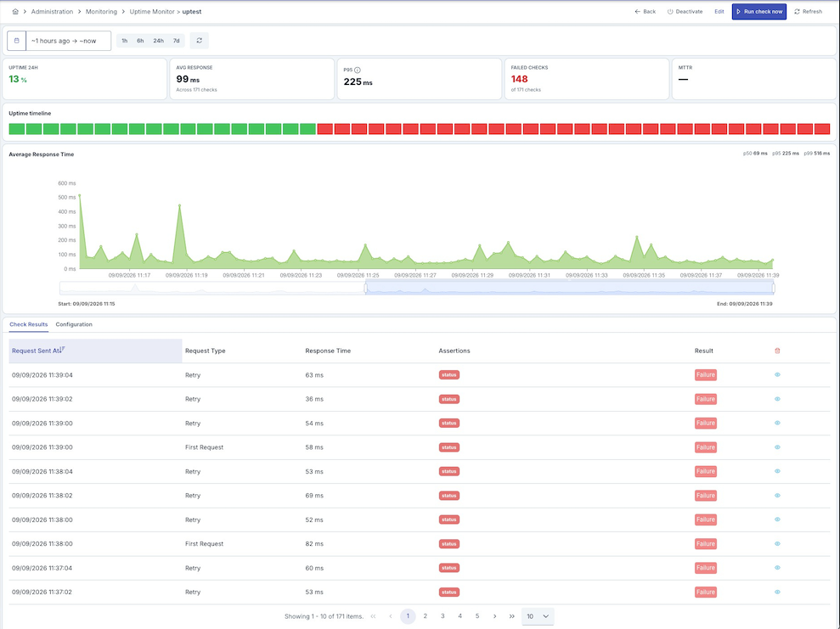The height and width of the screenshot is (629, 840).
Task: Click Failure badge for 11:37:02 row
Action: 706,592
